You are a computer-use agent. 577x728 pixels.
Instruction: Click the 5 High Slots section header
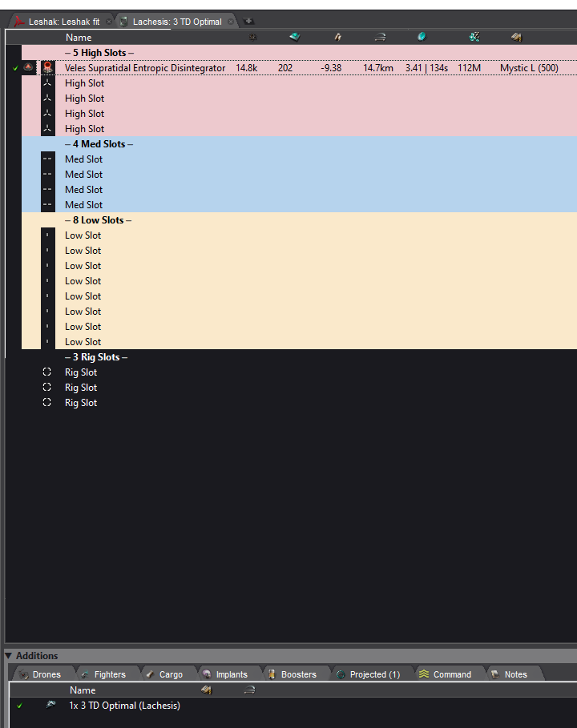coord(99,53)
